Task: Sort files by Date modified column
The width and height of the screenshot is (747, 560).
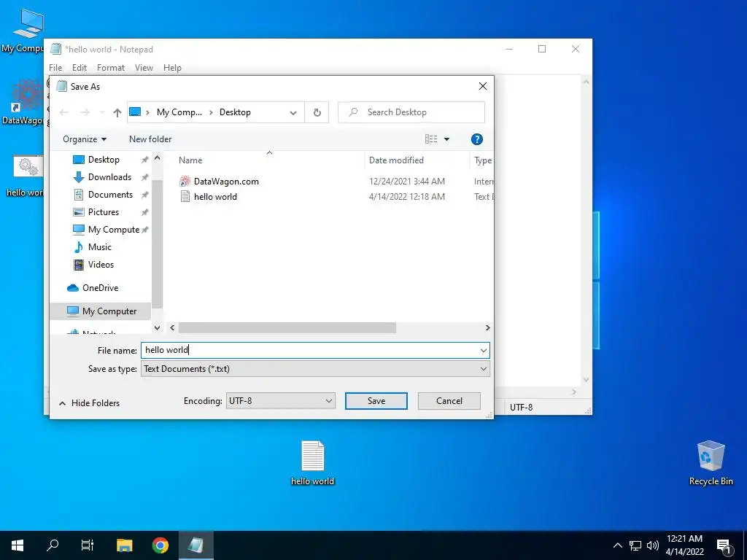Action: pyautogui.click(x=396, y=160)
